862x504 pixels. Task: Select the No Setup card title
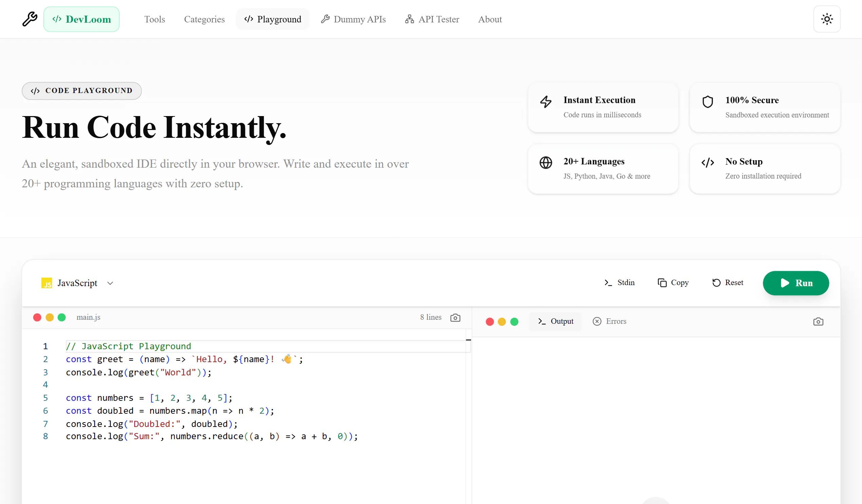coord(744,161)
